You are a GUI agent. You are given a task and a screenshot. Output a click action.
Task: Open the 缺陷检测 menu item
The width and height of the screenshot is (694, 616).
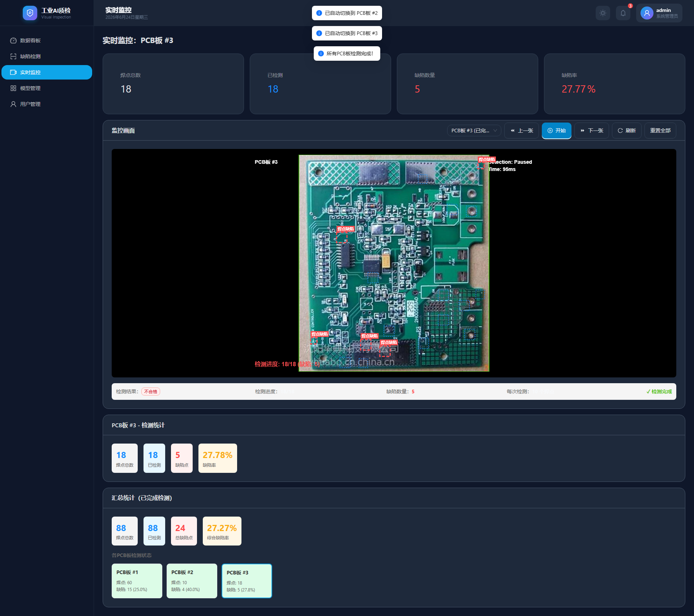coord(47,56)
